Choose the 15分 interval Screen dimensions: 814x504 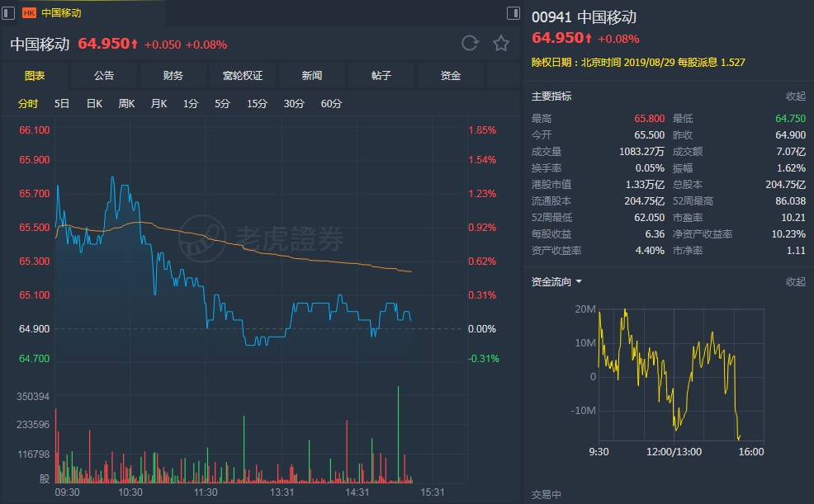coord(257,104)
